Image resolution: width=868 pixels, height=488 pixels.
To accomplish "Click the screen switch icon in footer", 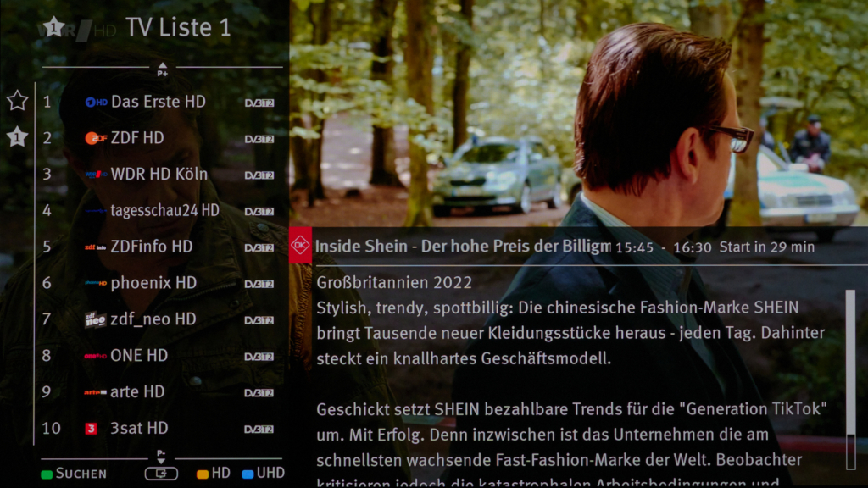I will click(161, 474).
